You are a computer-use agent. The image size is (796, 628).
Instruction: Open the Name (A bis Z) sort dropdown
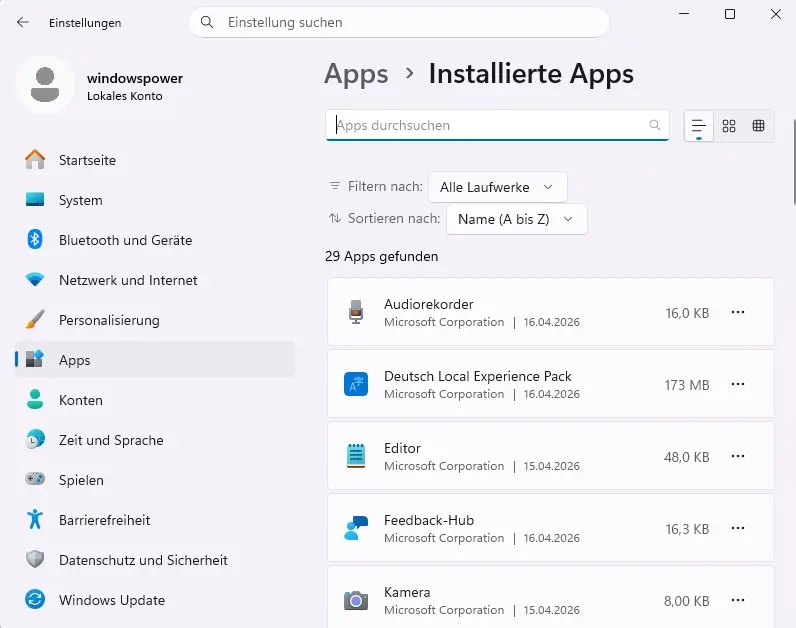(x=517, y=219)
